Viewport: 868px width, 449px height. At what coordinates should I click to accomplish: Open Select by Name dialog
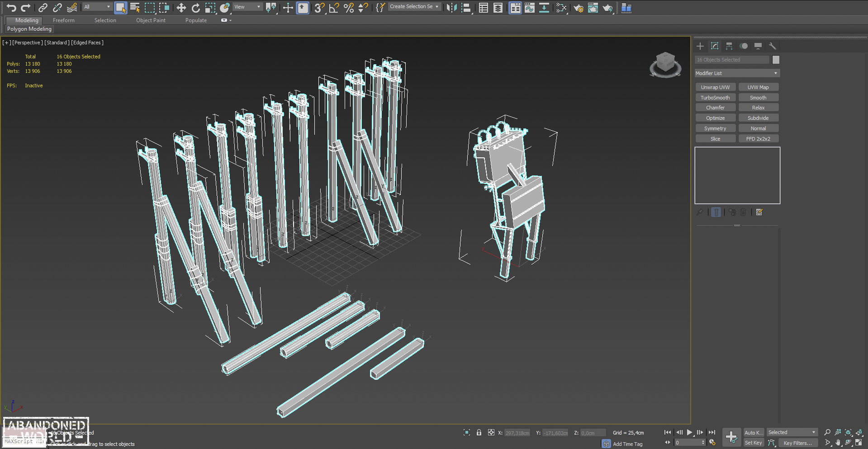click(x=135, y=7)
